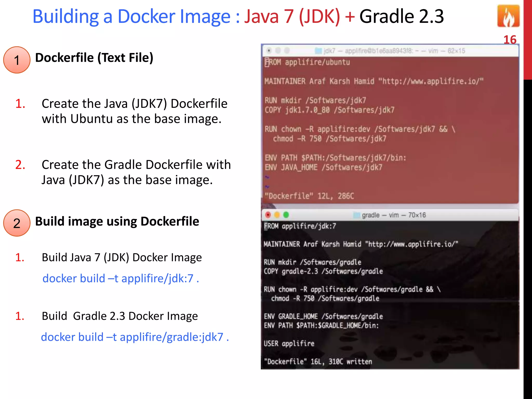Click 'chmod -R 750 /Softwares/jdk7' line

[x=329, y=139]
